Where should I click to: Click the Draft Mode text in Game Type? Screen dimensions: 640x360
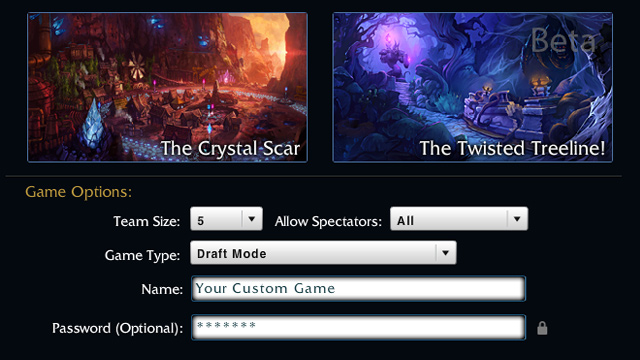231,254
